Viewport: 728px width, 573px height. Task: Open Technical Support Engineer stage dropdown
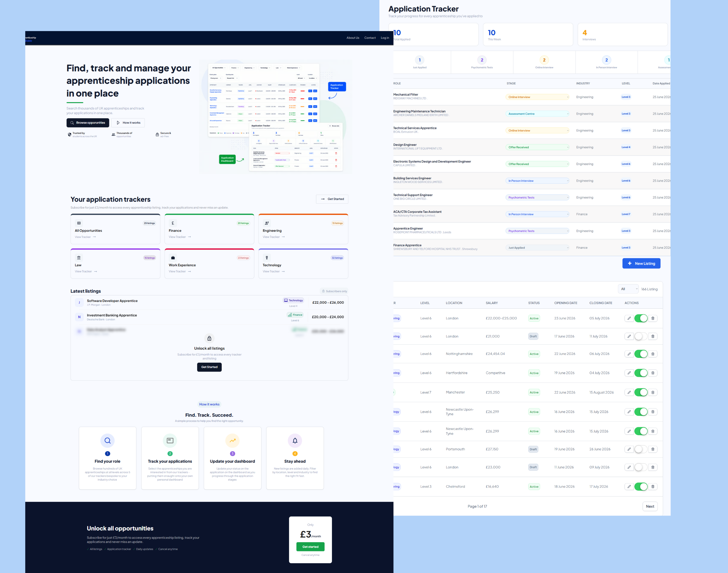pos(537,198)
